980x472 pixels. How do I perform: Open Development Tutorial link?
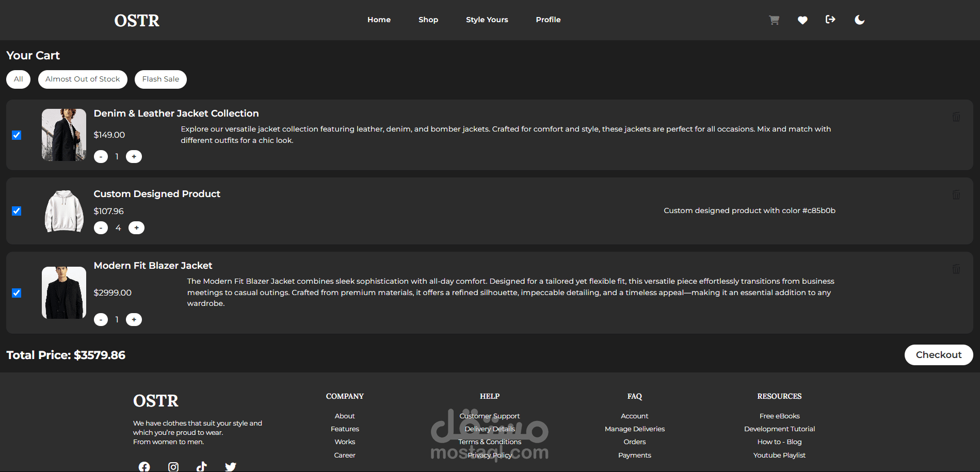coord(780,429)
